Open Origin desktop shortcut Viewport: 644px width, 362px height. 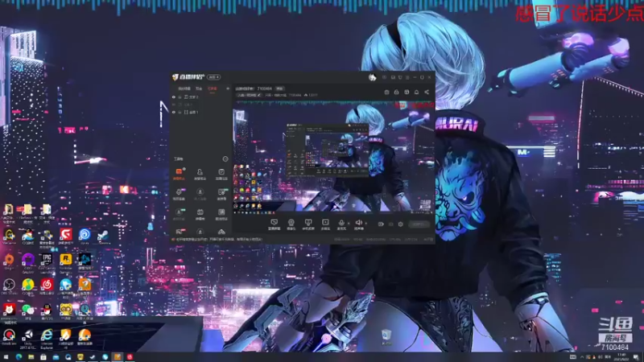click(x=9, y=261)
